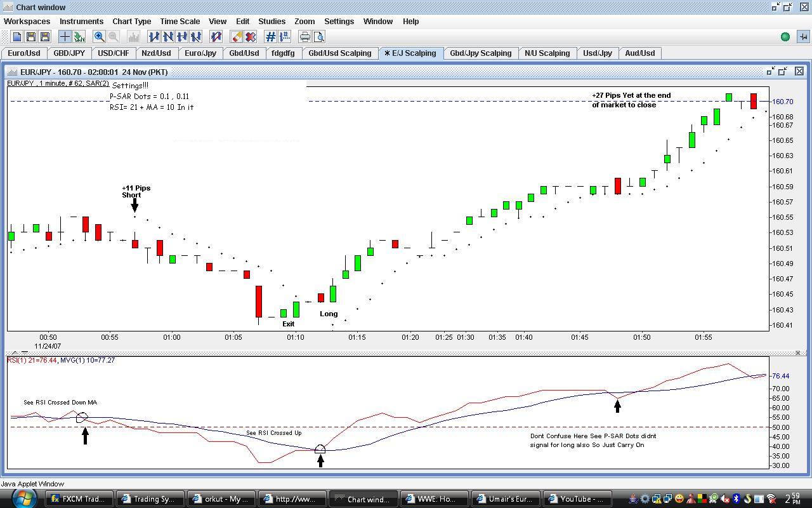Image resolution: width=812 pixels, height=508 pixels.
Task: Switch to the Gbd/Usd Scalping tab
Action: (x=340, y=53)
